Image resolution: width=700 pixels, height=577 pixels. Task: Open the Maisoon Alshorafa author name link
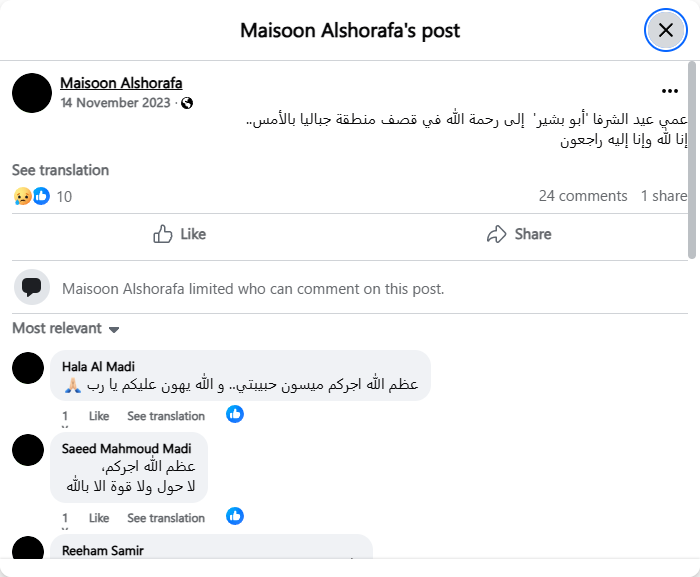pos(121,83)
